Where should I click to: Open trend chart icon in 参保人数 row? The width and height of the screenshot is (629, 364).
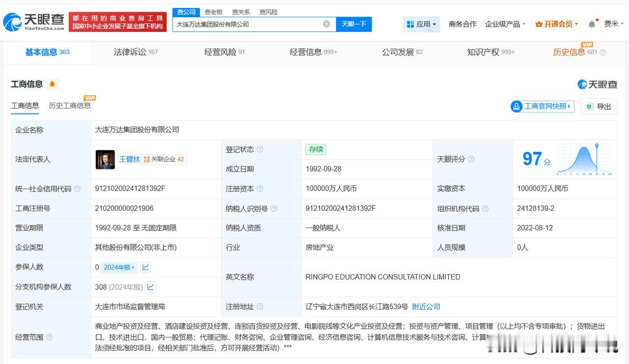(145, 267)
